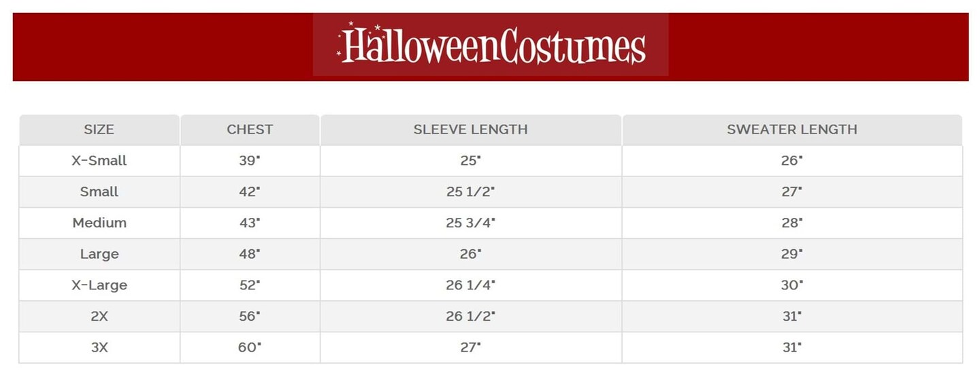
Task: Select the 28" sweater length for Medium
Action: point(791,223)
